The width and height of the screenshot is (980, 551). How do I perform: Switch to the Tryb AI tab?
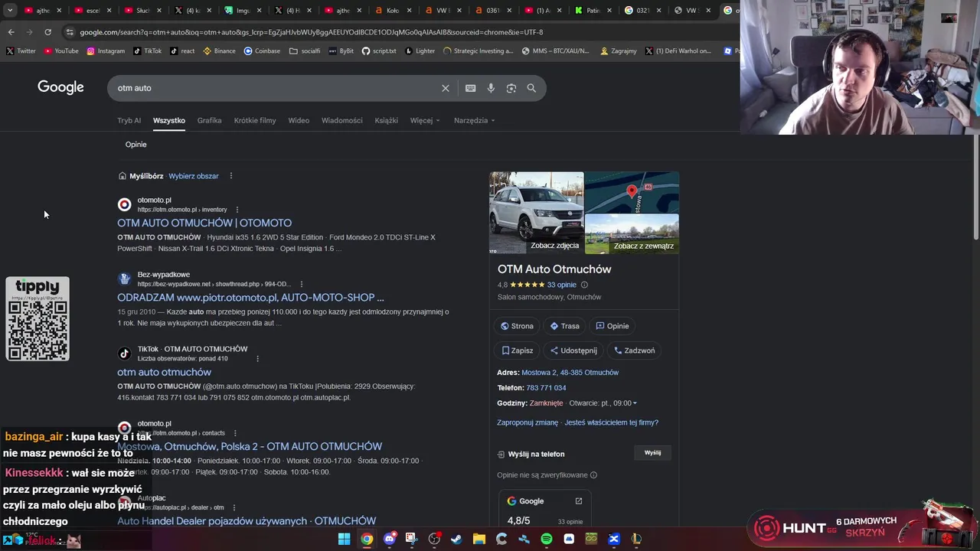tap(129, 120)
